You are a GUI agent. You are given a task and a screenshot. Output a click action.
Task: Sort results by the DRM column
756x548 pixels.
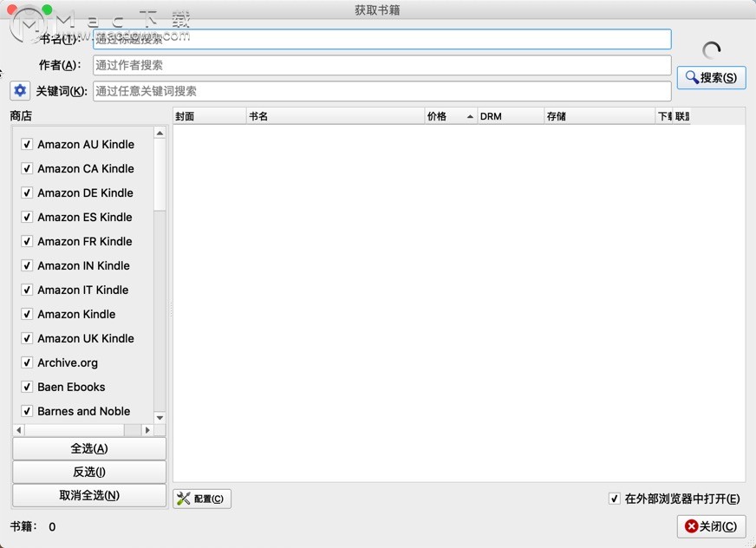click(x=511, y=116)
